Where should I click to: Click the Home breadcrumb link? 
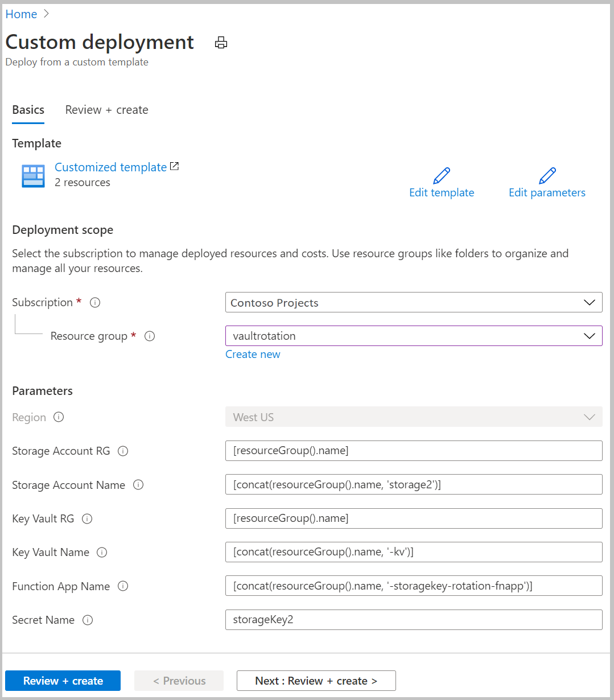coord(21,14)
